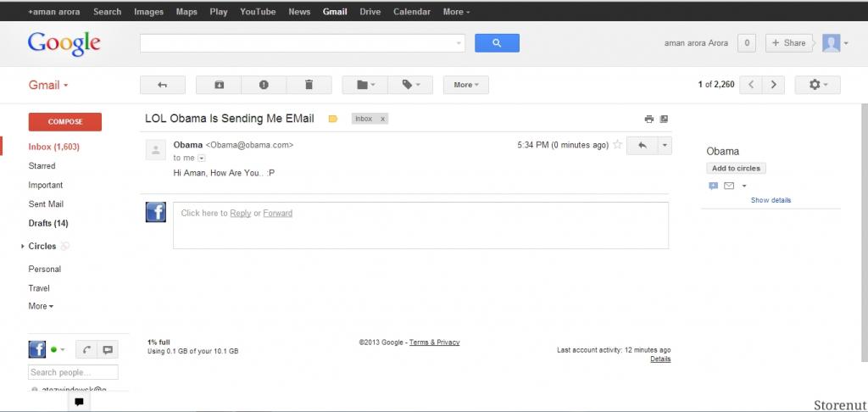868x412 pixels.
Task: Click the + Share button
Action: tap(789, 43)
